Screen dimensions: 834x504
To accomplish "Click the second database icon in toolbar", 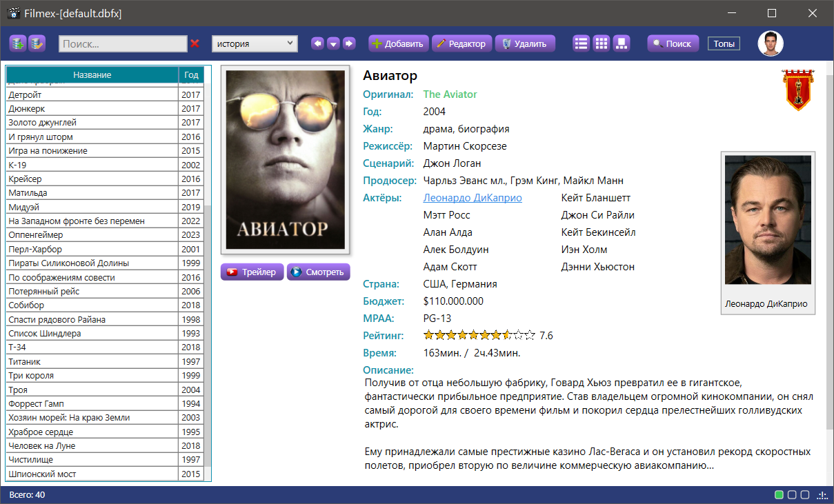I will 37,43.
